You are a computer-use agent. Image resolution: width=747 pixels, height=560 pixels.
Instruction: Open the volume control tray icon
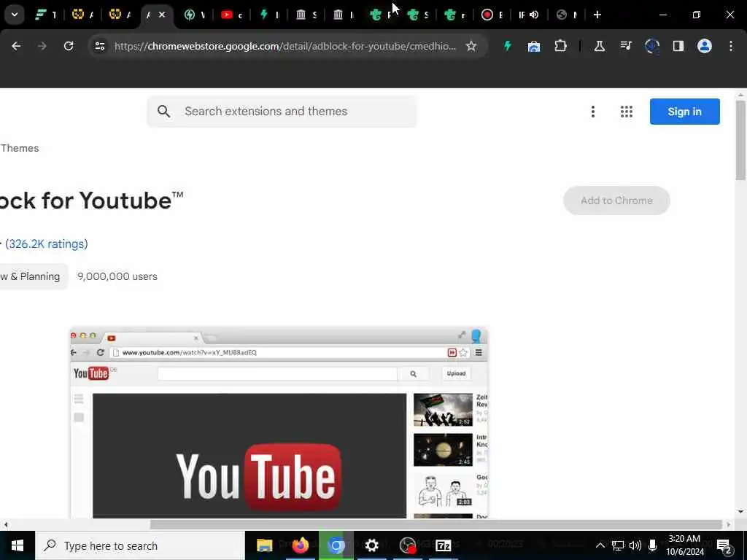[x=635, y=545]
